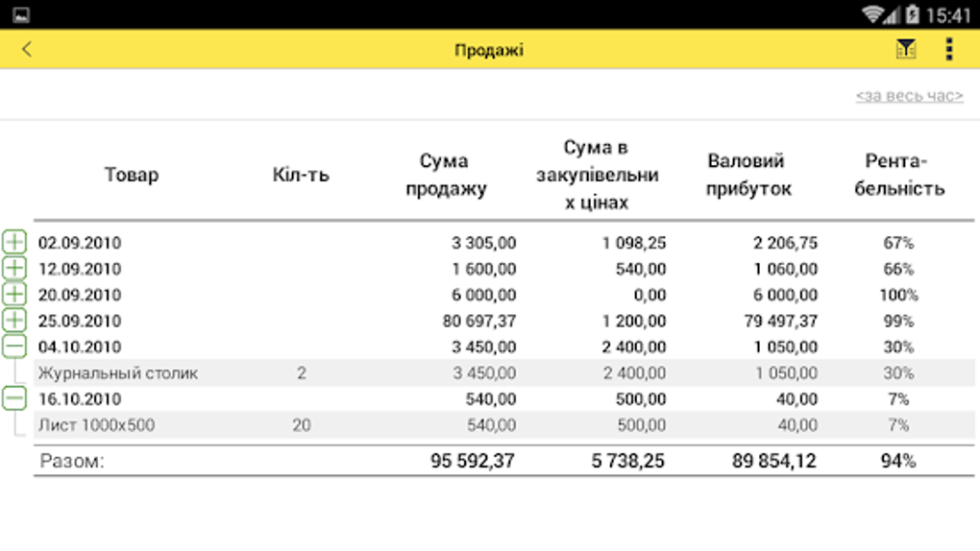Expand the 25.09.2010 row
Viewport: 980px width, 551px height.
tap(14, 321)
